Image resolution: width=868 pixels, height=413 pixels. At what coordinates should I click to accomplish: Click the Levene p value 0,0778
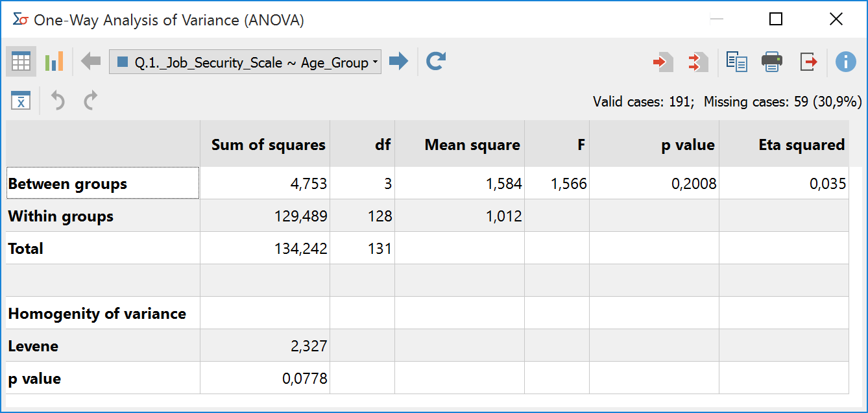pos(265,378)
